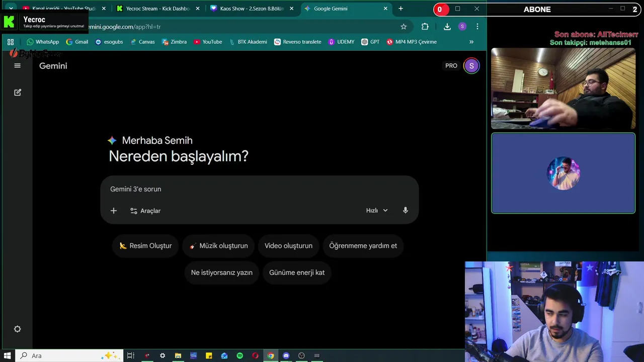Open the Reverso translete bookmark

[x=297, y=42]
